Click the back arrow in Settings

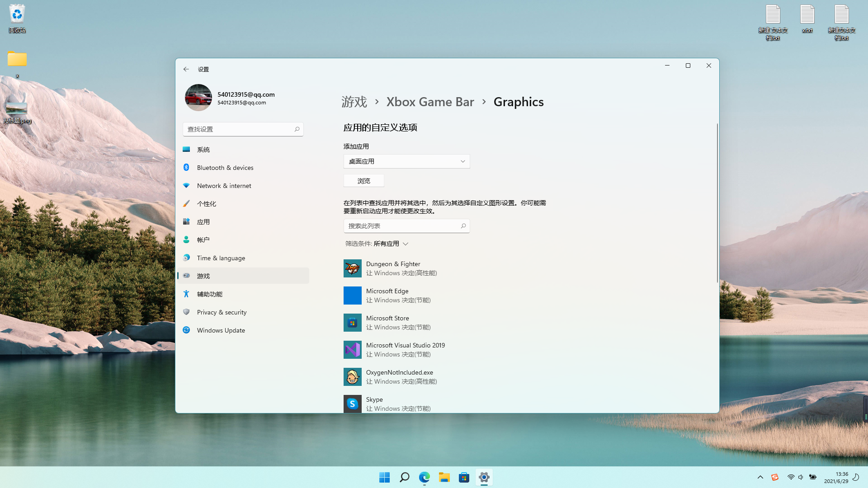click(x=186, y=69)
